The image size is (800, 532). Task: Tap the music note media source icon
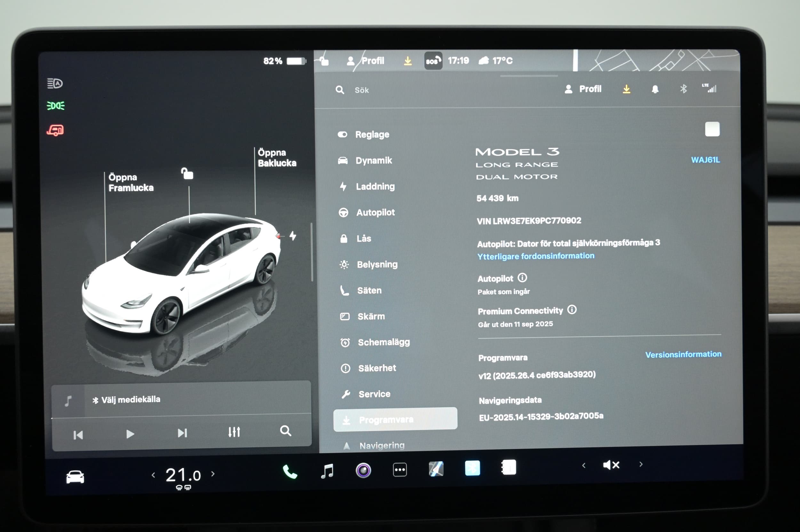click(x=68, y=401)
